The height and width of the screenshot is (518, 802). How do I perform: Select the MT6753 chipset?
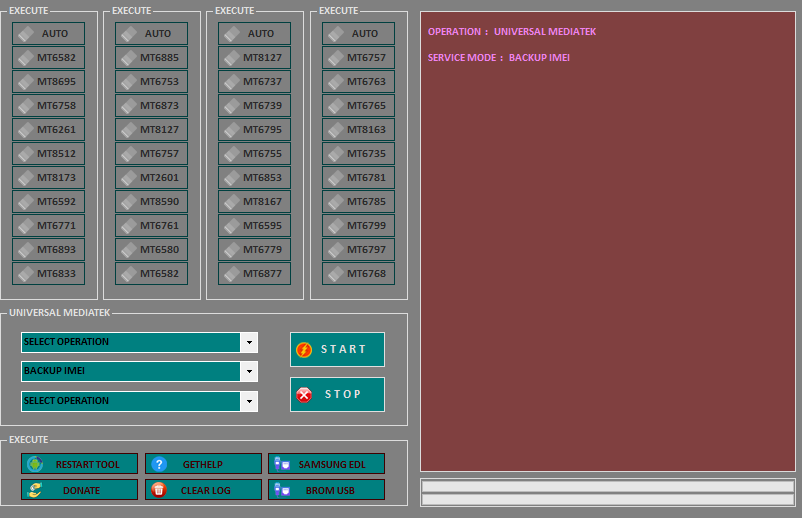pyautogui.click(x=151, y=81)
